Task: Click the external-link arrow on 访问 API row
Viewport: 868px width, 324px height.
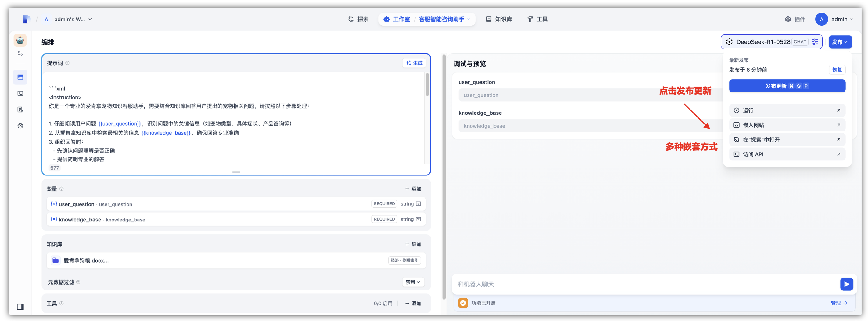Action: tap(838, 154)
